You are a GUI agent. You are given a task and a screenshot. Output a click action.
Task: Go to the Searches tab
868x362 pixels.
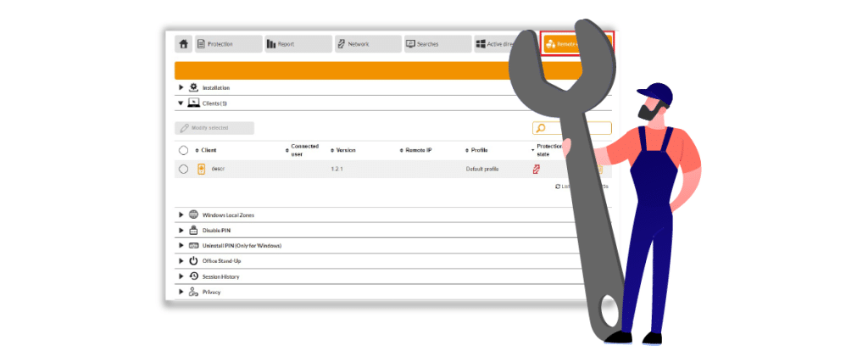436,44
